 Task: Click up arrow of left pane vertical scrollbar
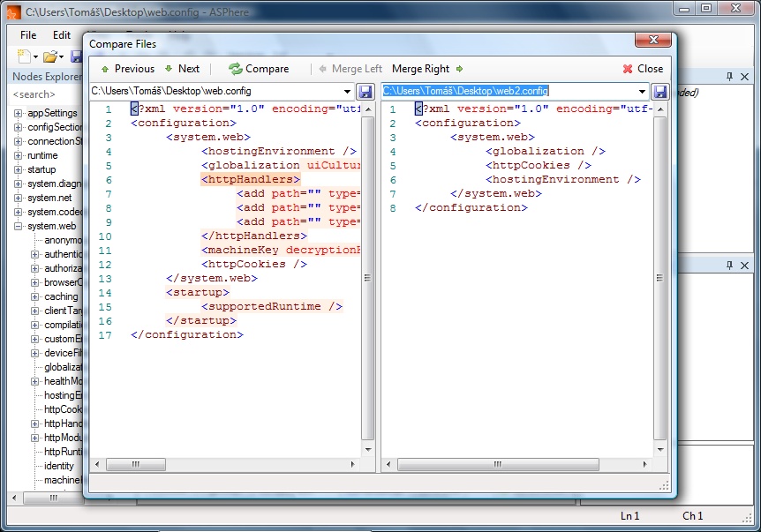368,109
